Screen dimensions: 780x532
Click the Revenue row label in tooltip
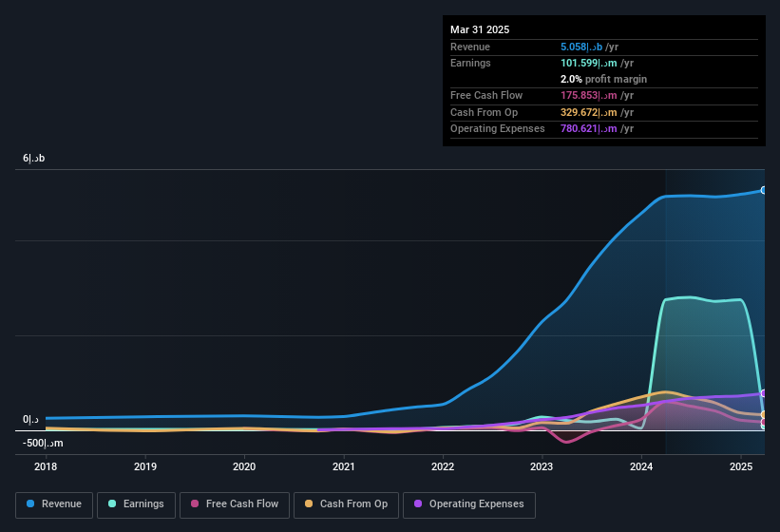click(x=470, y=47)
